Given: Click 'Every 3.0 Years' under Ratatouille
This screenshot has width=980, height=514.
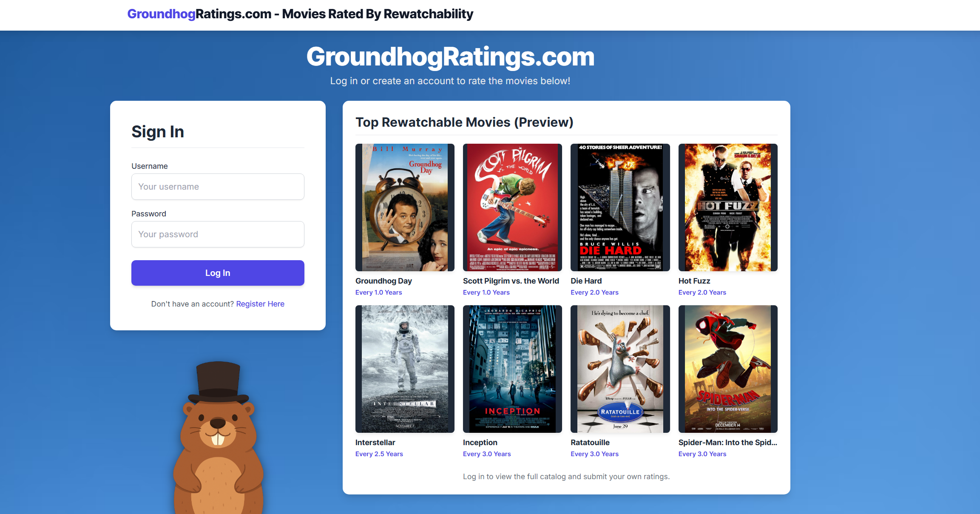Looking at the screenshot, I should (595, 454).
